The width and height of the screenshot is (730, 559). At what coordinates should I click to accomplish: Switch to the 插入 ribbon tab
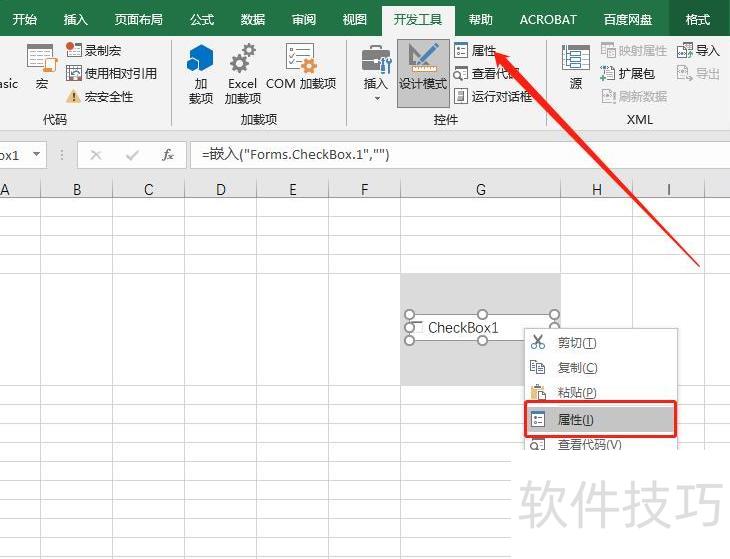(x=75, y=20)
